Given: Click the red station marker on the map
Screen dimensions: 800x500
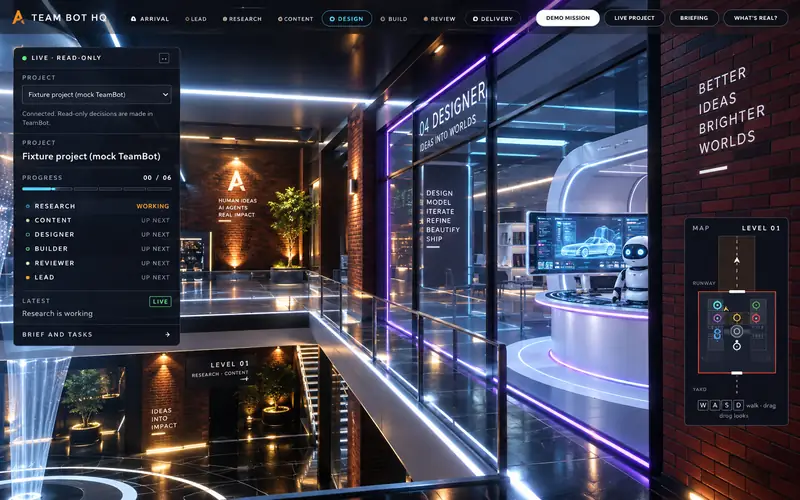Looking at the screenshot, I should click(756, 318).
